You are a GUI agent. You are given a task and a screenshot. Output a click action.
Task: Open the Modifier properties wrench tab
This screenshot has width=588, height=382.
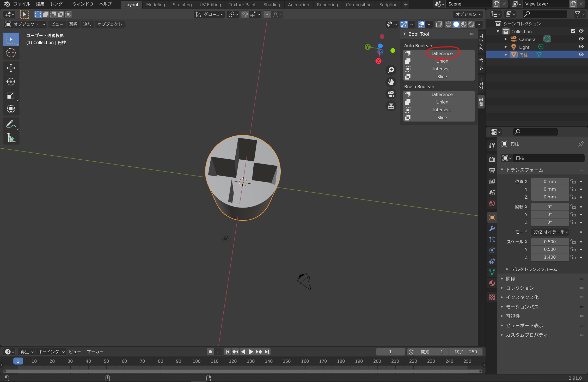(x=492, y=229)
